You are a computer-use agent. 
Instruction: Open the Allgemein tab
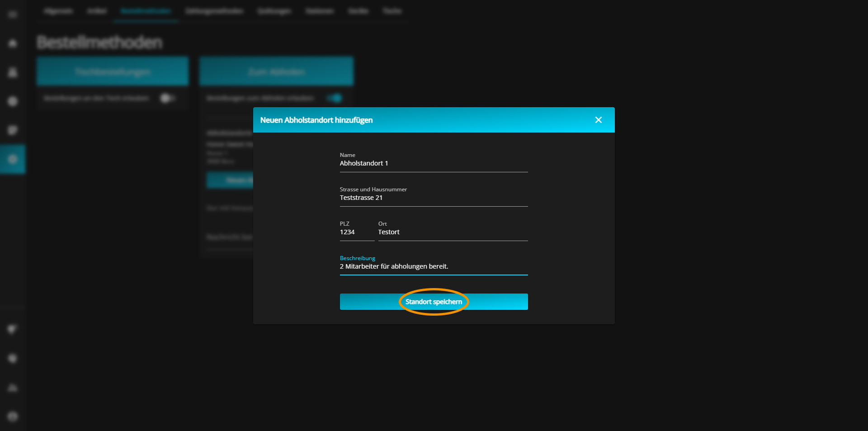tap(58, 11)
